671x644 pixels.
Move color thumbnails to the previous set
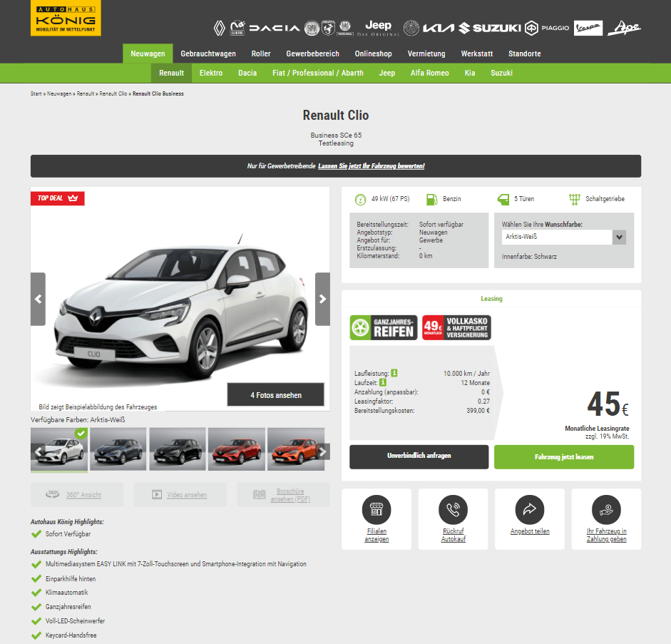(x=38, y=451)
